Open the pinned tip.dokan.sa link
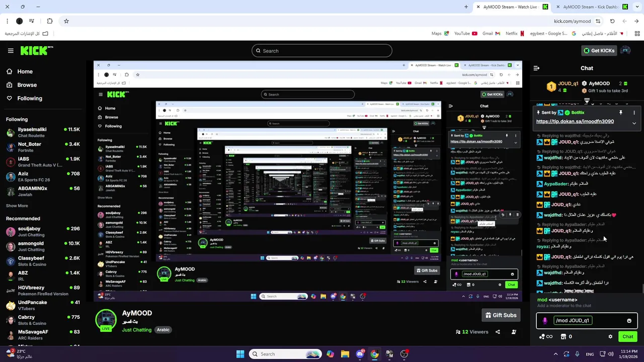This screenshot has height=362, width=644. 575,122
